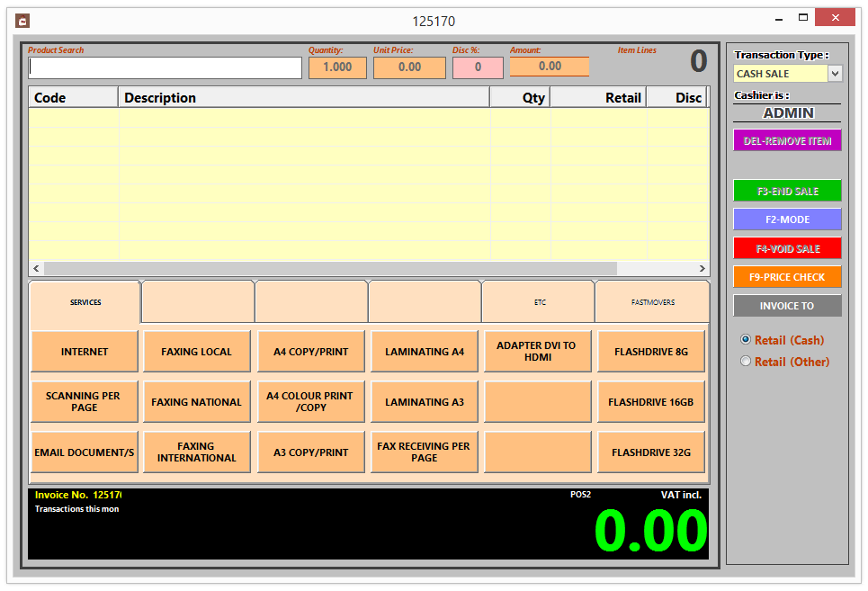The image size is (868, 591).
Task: Switch to Retail (Other) mode
Action: pyautogui.click(x=745, y=360)
